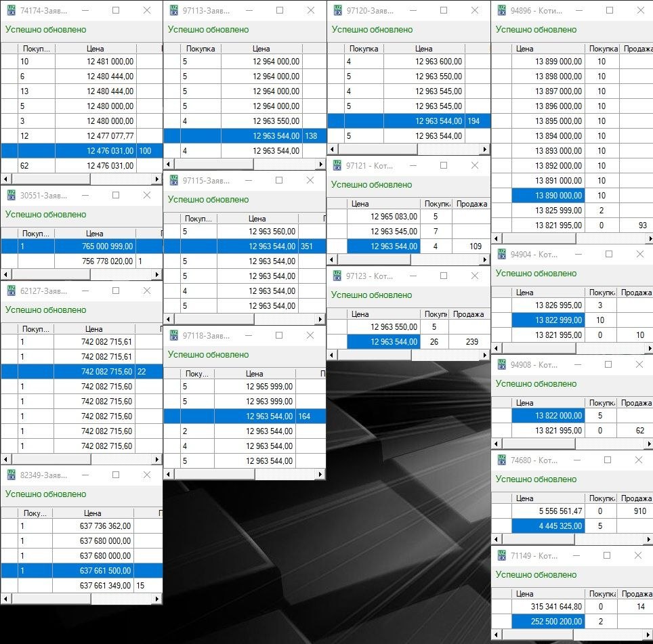Viewport: 653px width, 644px height.
Task: Click the Продажа column header in window 97121
Action: tap(470, 204)
